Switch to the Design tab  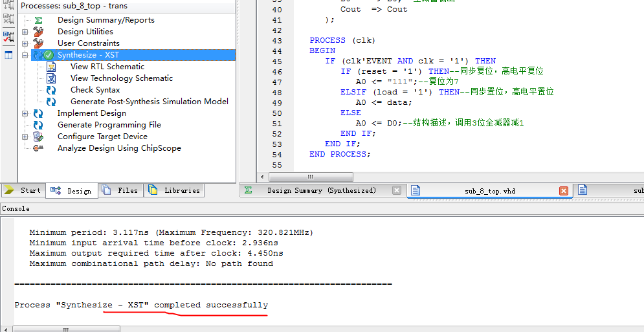click(71, 191)
